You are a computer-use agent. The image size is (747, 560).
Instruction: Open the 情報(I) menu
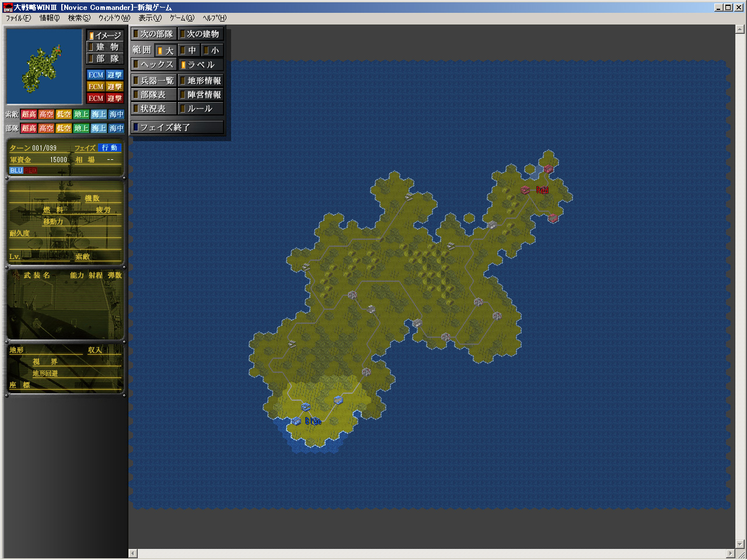click(x=50, y=18)
